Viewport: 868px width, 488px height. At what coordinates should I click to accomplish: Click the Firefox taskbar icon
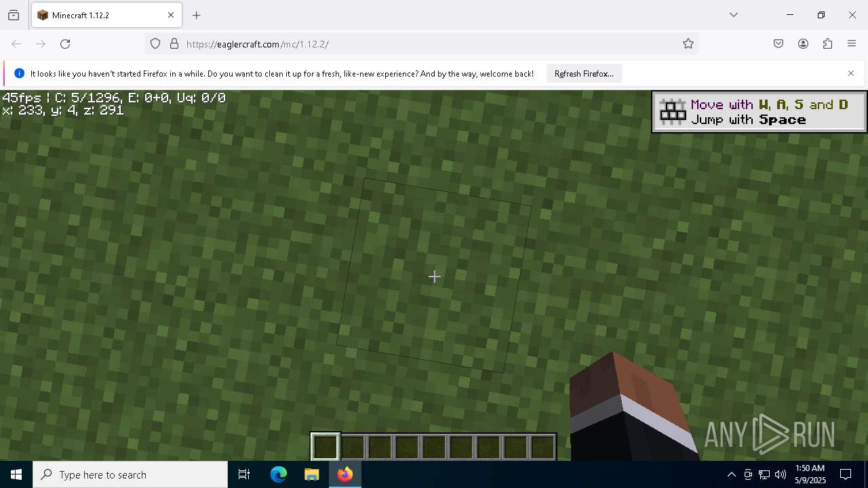(x=344, y=474)
